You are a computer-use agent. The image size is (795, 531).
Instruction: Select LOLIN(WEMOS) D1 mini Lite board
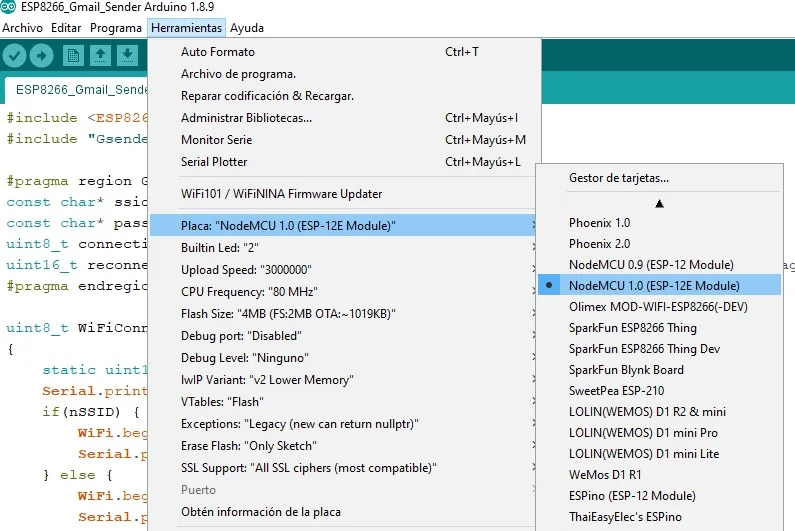[659, 454]
